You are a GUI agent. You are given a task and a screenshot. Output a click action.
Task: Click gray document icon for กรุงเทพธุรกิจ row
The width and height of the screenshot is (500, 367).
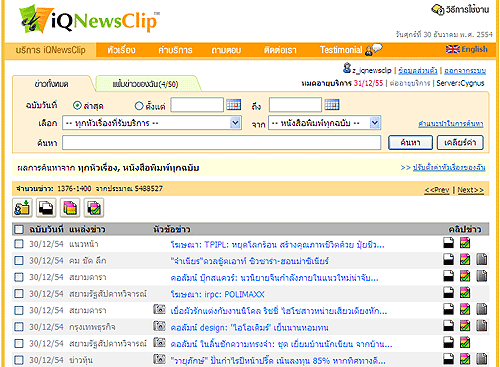[482, 326]
